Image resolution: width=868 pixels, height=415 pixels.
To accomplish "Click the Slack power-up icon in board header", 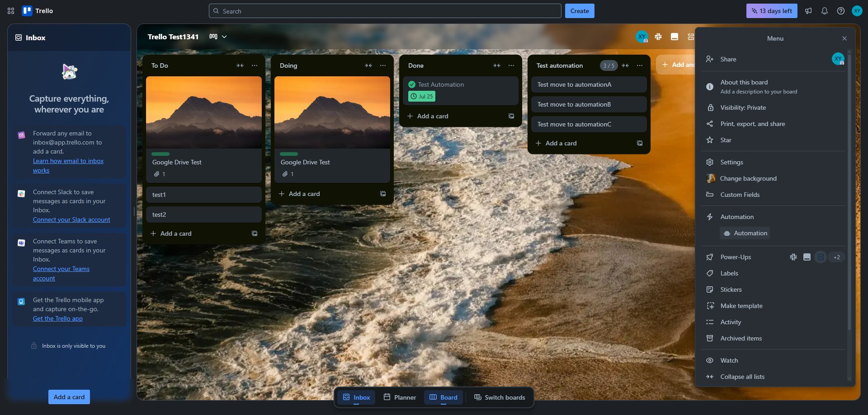I will [x=658, y=37].
